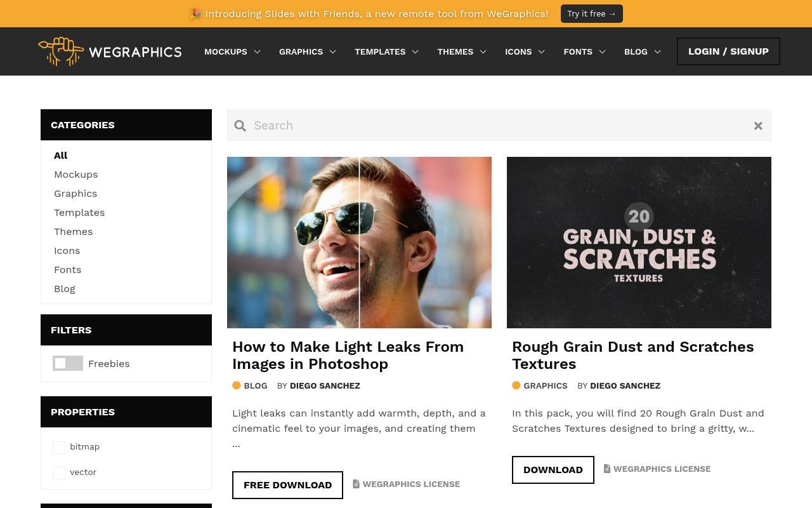Click the orange dot beside BLOG tag

coord(237,385)
